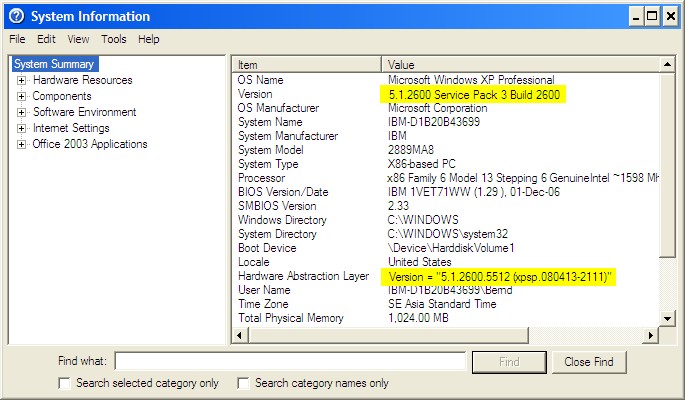Click vertical scrollbar up arrow
The height and width of the screenshot is (400, 685).
pyautogui.click(x=667, y=65)
